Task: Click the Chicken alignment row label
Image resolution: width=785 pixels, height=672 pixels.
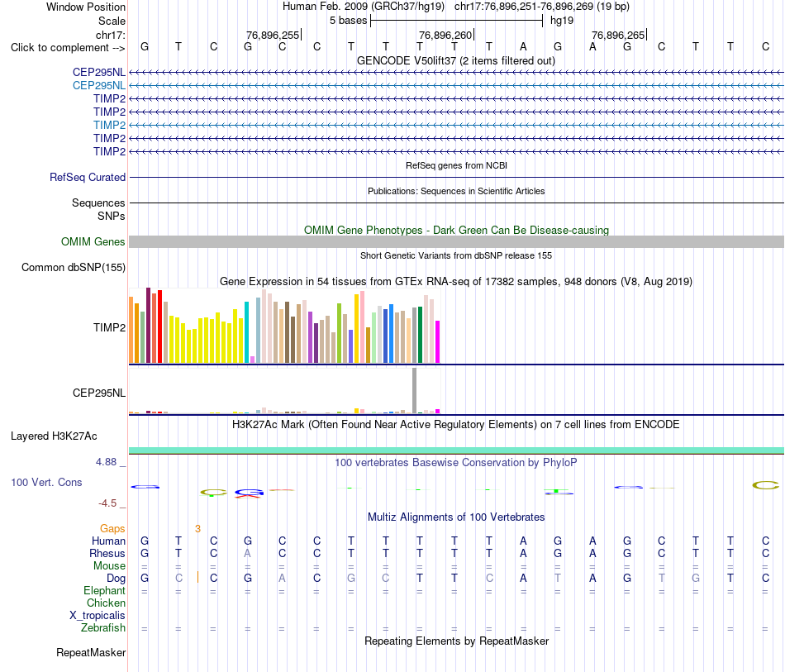Action: pyautogui.click(x=106, y=603)
